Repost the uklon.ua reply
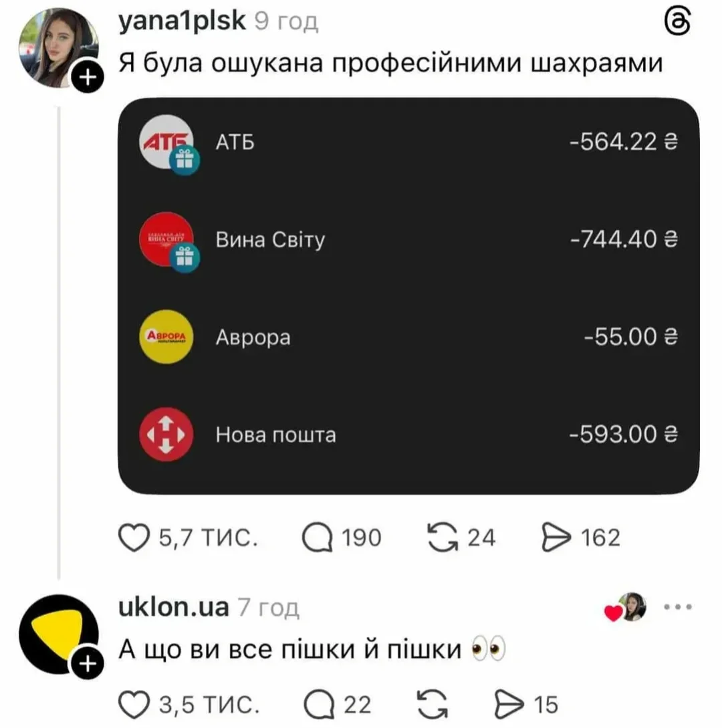Image resolution: width=722 pixels, height=728 pixels. click(433, 705)
